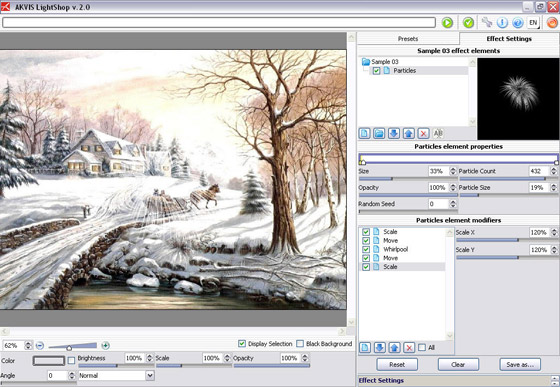Select the Whirlpool modifier
The image size is (560, 387).
(396, 249)
